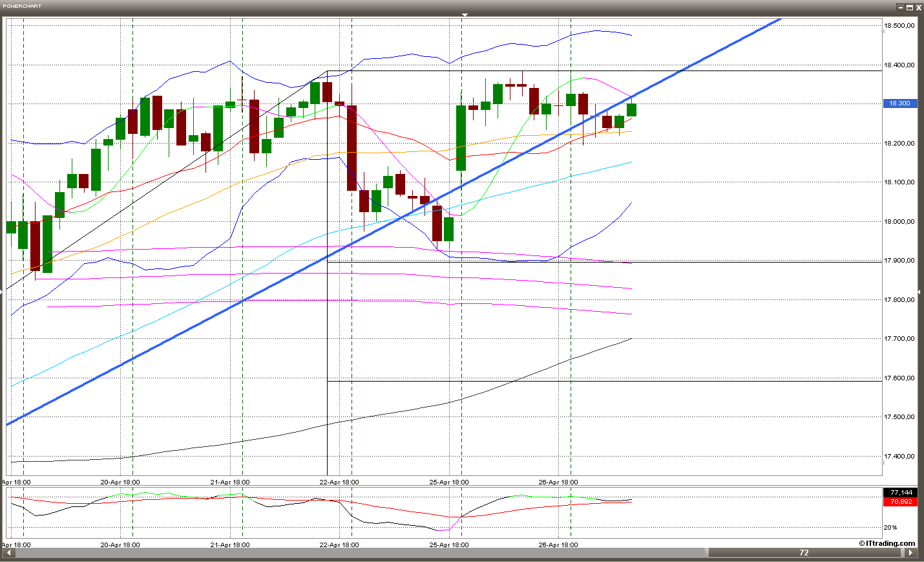
Task: Click the right edge panel-collapse arrow
Action: [919, 292]
